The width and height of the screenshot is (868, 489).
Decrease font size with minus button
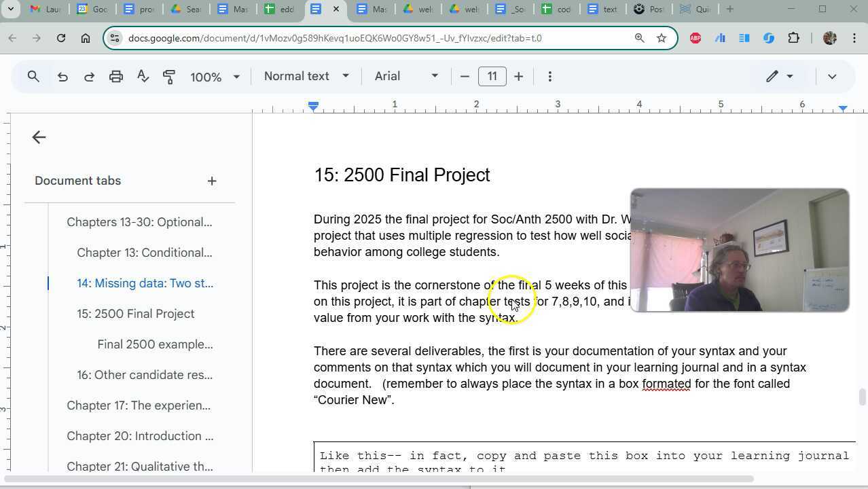[465, 77]
